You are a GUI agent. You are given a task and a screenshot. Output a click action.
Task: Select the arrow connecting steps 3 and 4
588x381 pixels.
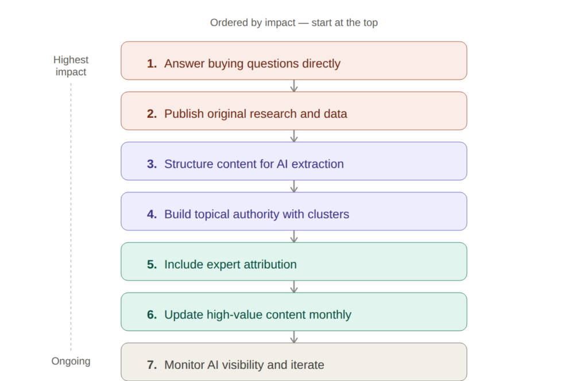pyautogui.click(x=294, y=186)
